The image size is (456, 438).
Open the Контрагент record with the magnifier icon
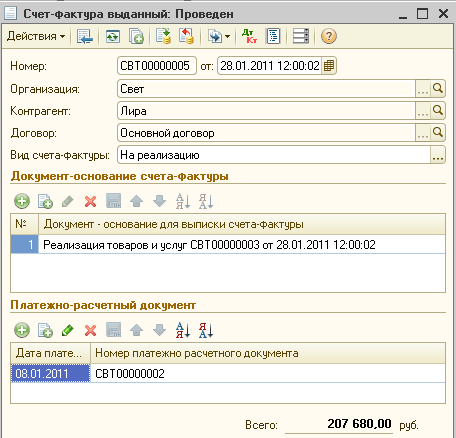438,111
